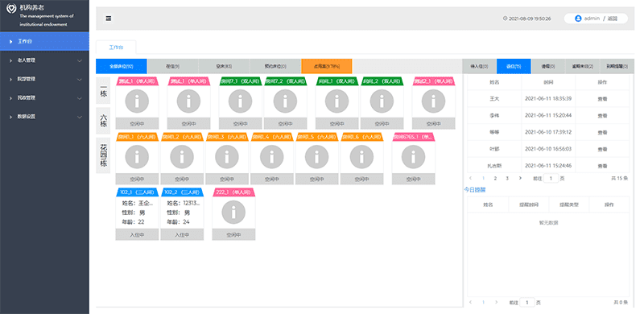Open info icon on 房间1_4 (六人间) card
Screen dimensions: 644x314
[x=272, y=156]
